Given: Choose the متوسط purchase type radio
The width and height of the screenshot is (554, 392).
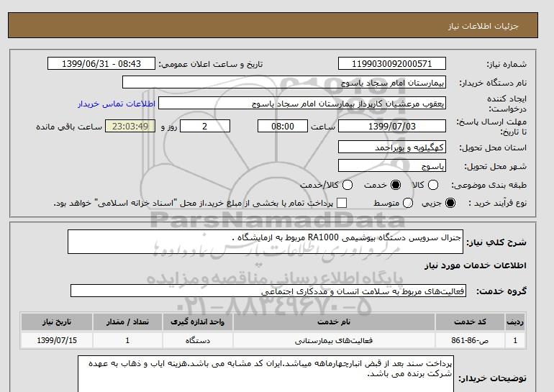Looking at the screenshot, I should pyautogui.click(x=408, y=203).
